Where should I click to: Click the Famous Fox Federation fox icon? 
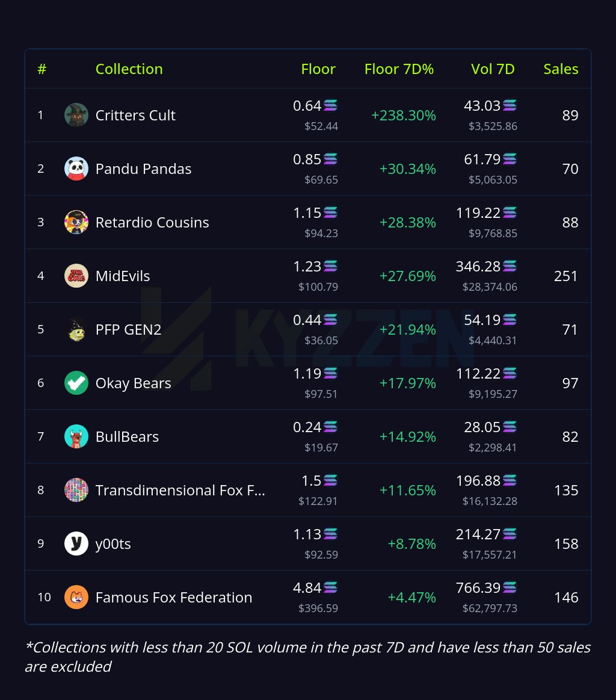point(76,597)
